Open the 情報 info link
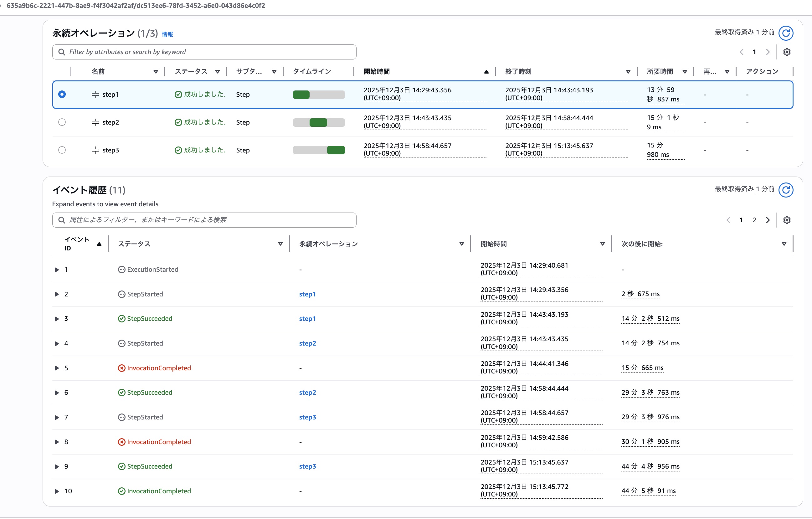The width and height of the screenshot is (812, 519). pos(167,34)
